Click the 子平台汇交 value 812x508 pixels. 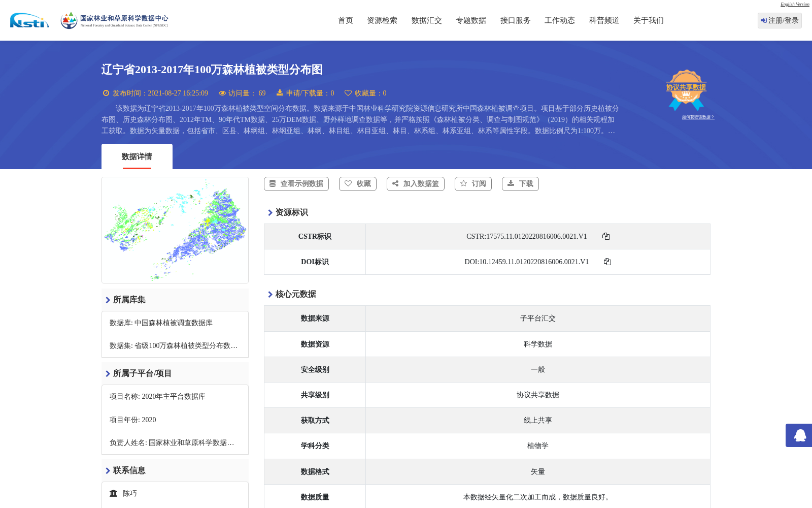tap(538, 319)
